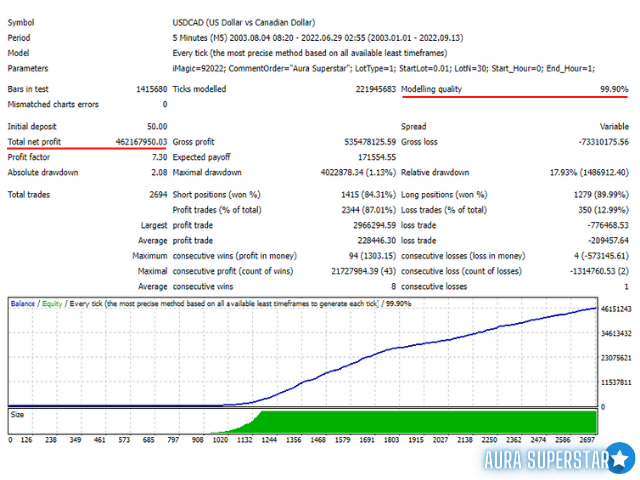Click the Total trades value 2694

pyautogui.click(x=158, y=195)
